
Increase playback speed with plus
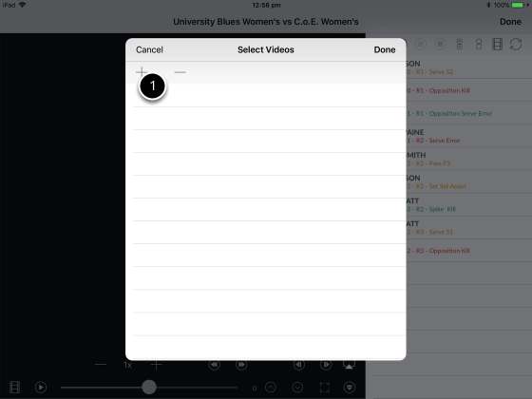[157, 365]
